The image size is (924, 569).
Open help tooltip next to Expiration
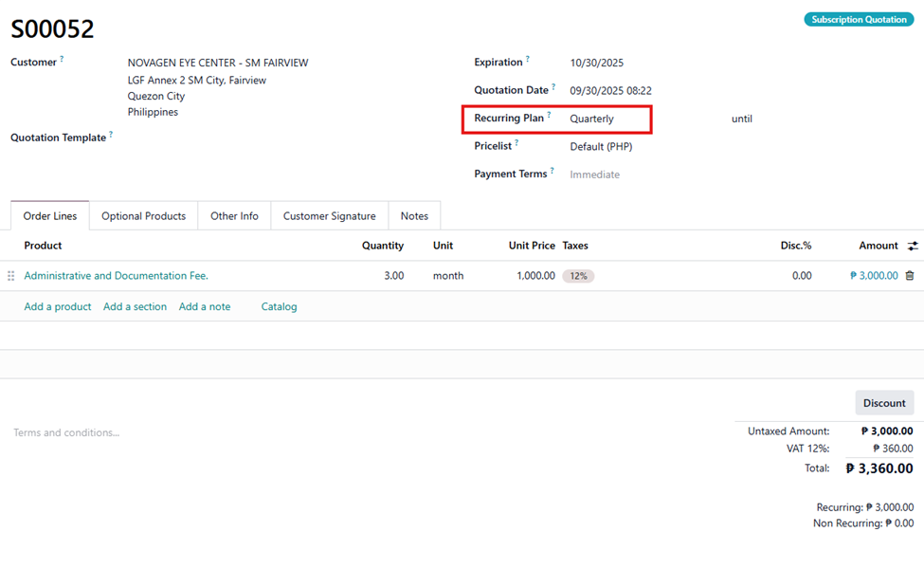coord(528,59)
